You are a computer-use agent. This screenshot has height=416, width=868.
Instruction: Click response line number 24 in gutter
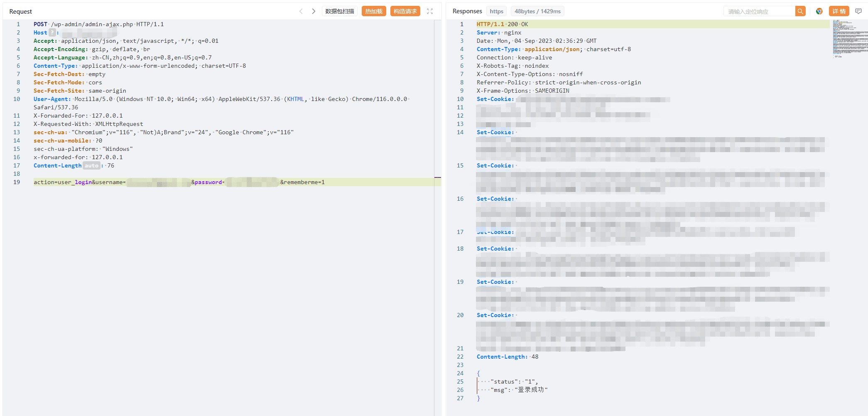[460, 373]
